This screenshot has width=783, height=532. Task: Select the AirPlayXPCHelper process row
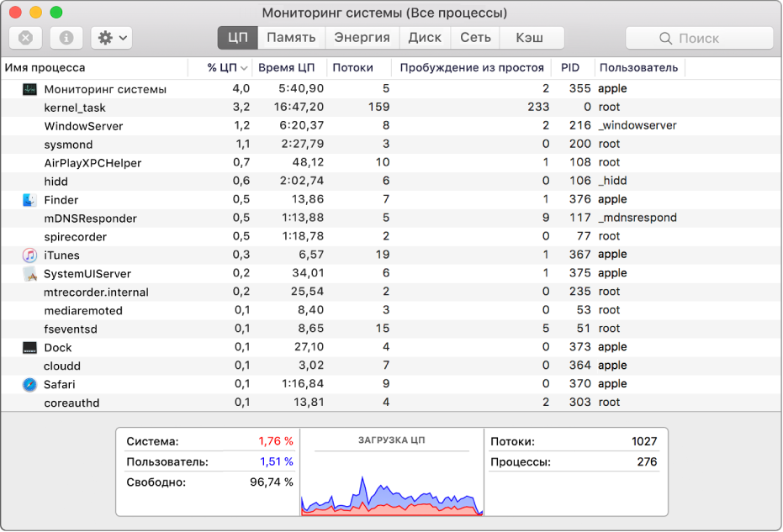click(x=391, y=163)
